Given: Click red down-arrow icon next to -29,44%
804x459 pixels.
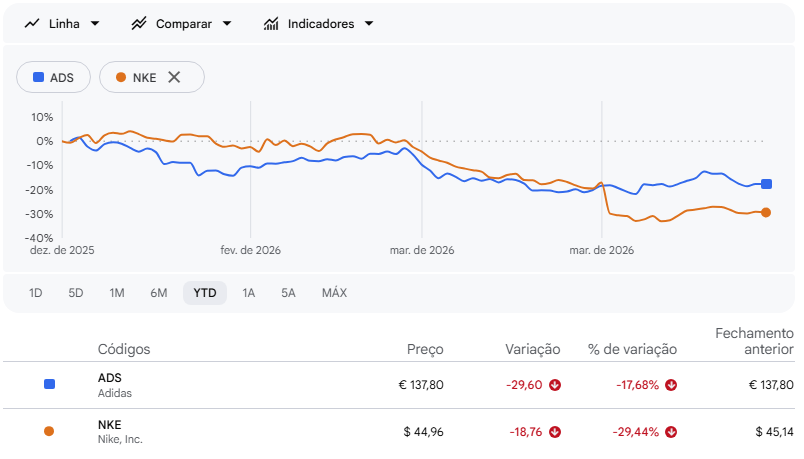Looking at the screenshot, I should 671,432.
